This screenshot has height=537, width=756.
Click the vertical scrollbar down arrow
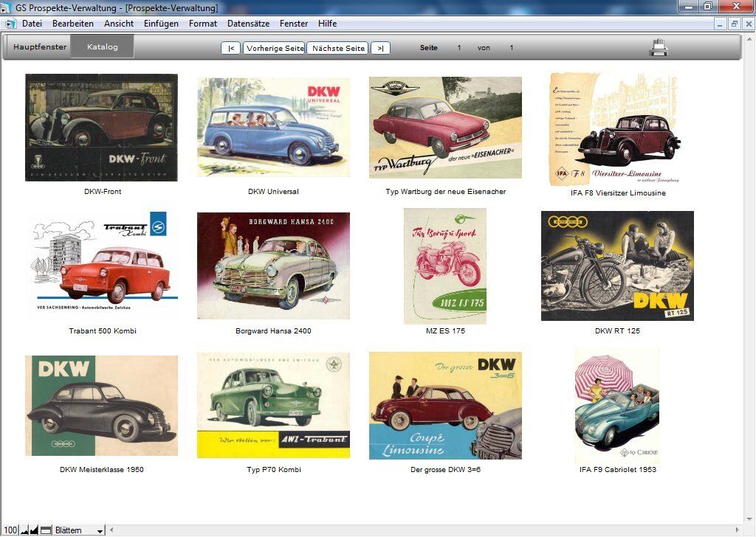pyautogui.click(x=749, y=519)
